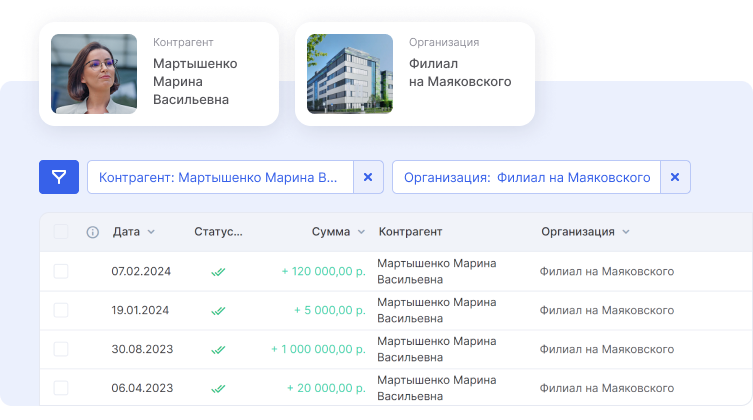Expand the Организация column dropdown
753x420 pixels.
tap(626, 232)
